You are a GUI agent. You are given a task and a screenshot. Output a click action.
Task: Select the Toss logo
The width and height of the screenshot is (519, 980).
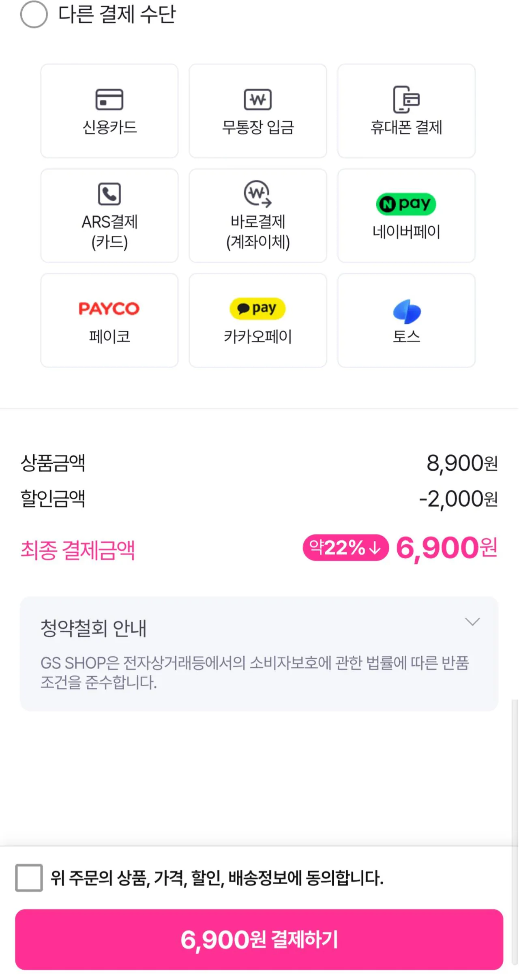tap(407, 312)
